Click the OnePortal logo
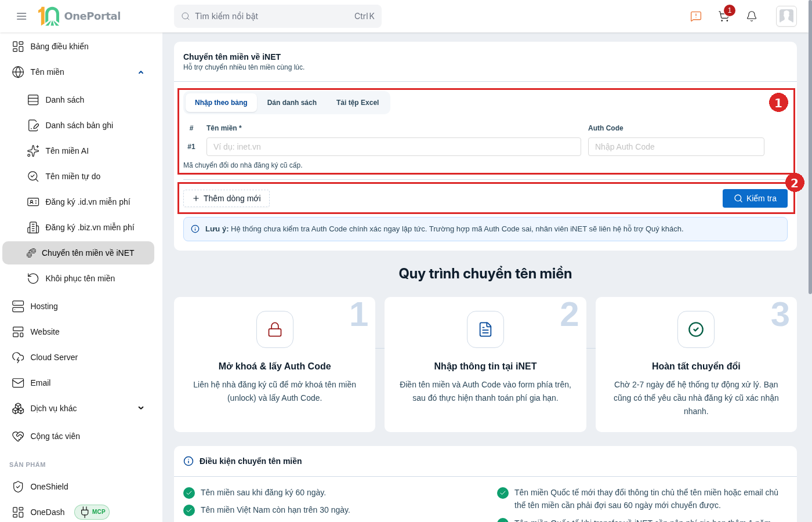The width and height of the screenshot is (812, 522). click(79, 16)
